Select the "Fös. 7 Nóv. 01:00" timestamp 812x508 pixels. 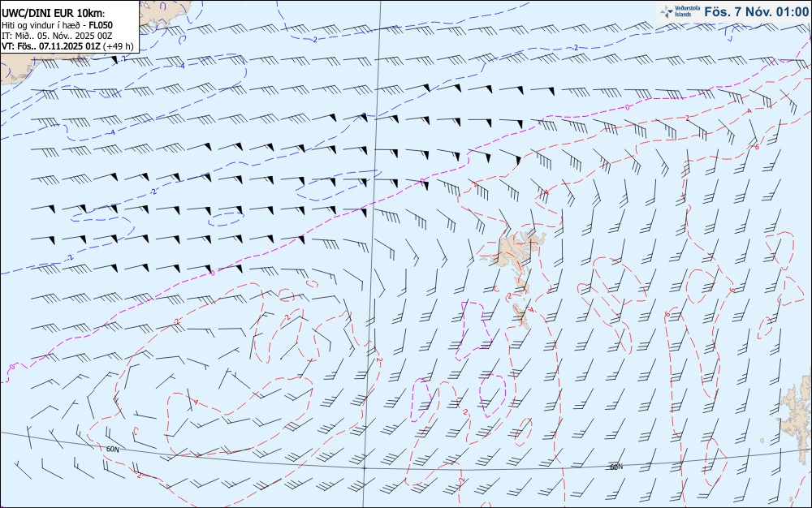[x=757, y=12]
